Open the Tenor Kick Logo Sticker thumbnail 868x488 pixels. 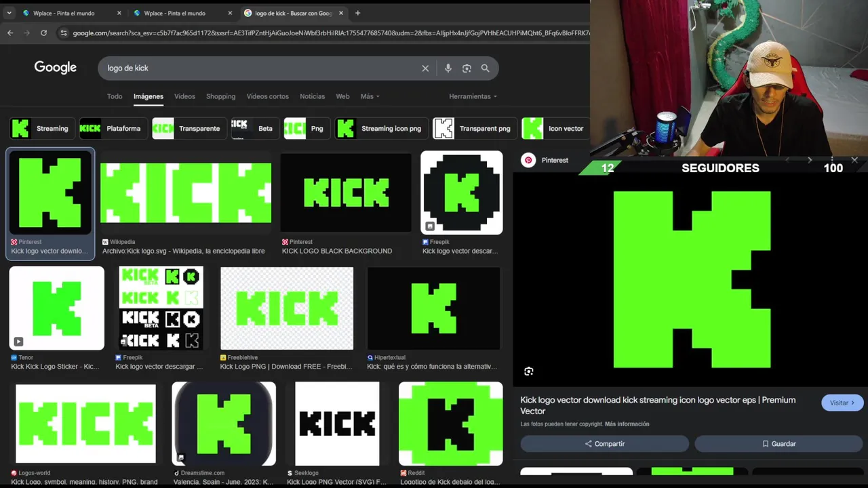click(x=57, y=308)
